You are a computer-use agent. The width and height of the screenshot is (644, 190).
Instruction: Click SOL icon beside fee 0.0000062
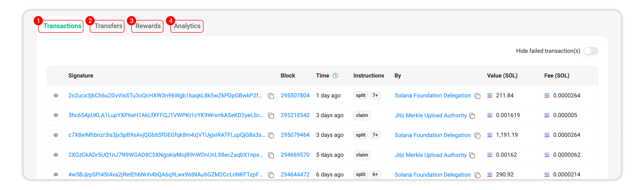(x=547, y=155)
